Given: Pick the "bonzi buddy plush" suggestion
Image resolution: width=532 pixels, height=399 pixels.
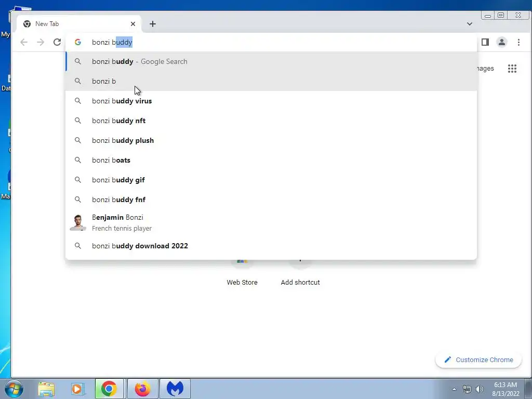Looking at the screenshot, I should 271,140.
